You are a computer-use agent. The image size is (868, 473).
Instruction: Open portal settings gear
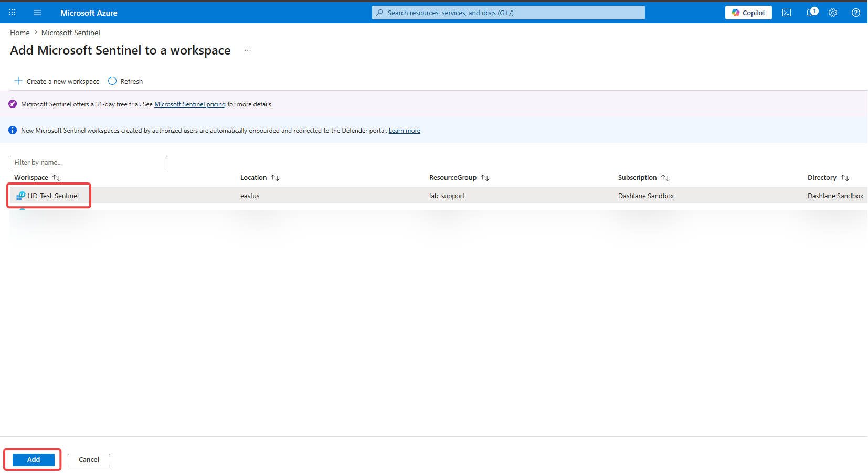click(x=833, y=13)
